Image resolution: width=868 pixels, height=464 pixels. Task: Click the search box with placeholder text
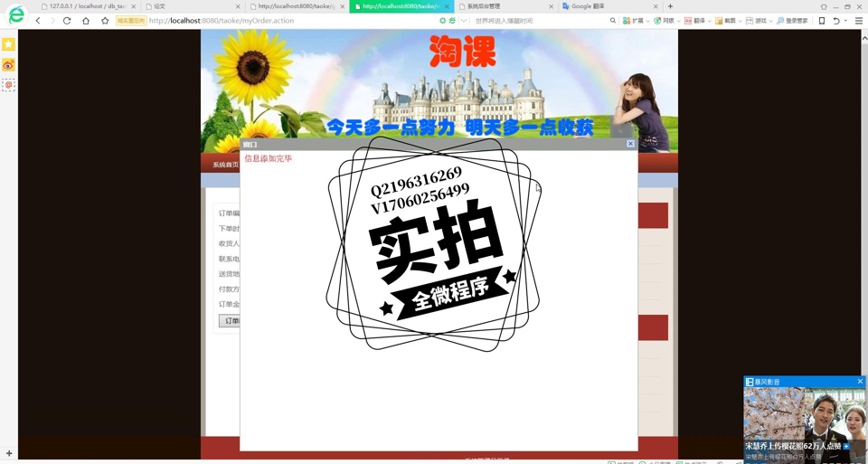(x=540, y=21)
